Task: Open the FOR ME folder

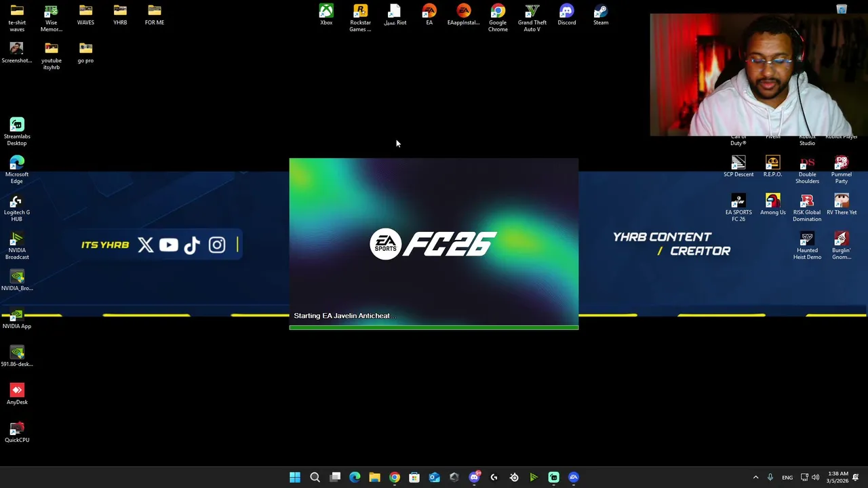Action: [x=154, y=15]
